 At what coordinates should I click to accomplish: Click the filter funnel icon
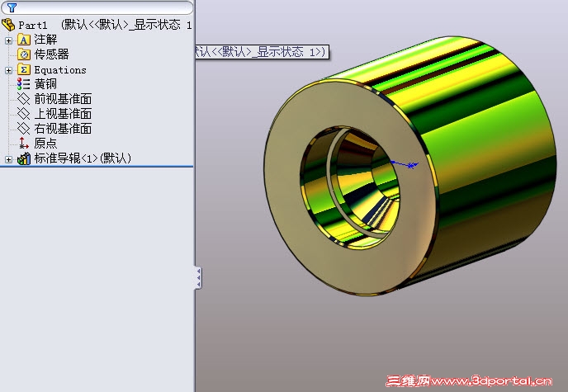click(x=12, y=7)
